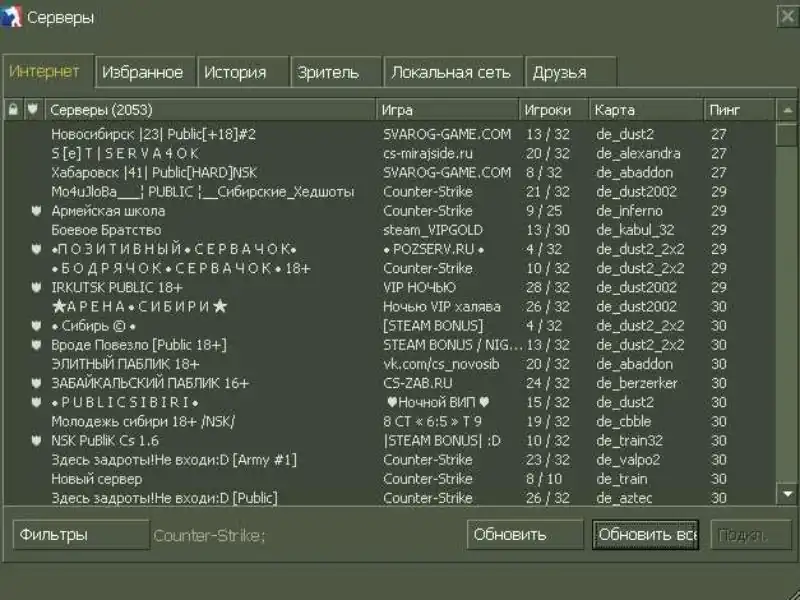Select server Новый сервер
Viewport: 800px width, 600px height.
point(390,479)
